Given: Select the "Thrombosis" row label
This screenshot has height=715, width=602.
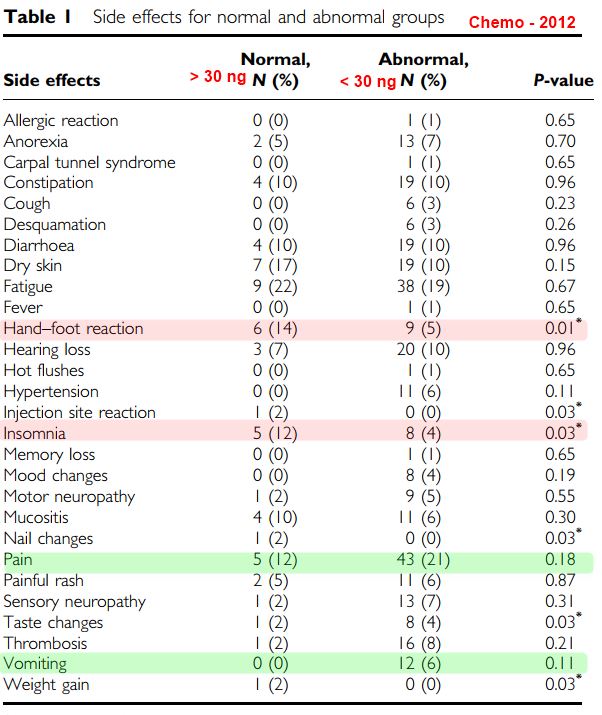Looking at the screenshot, I should [46, 643].
